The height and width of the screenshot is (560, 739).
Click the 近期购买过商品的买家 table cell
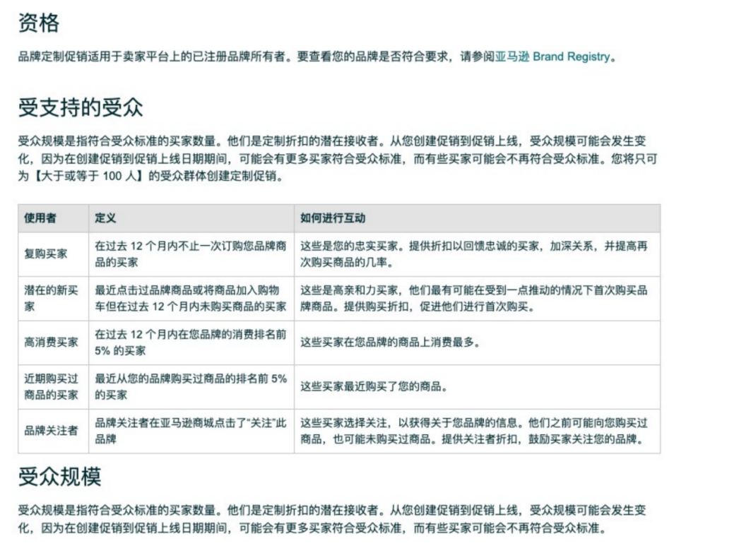[52, 386]
